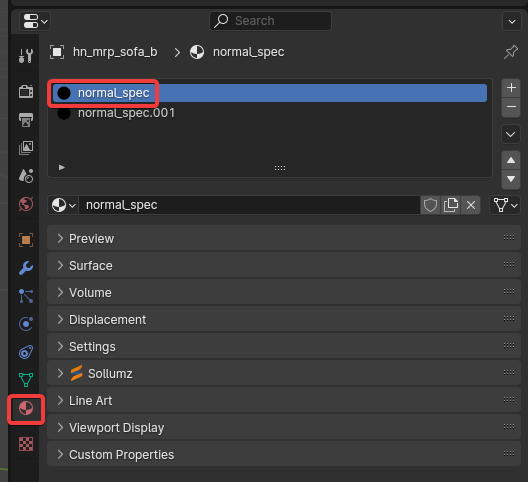The height and width of the screenshot is (482, 528).
Task: Toggle fake user shield for normal_spec
Action: pyautogui.click(x=430, y=205)
